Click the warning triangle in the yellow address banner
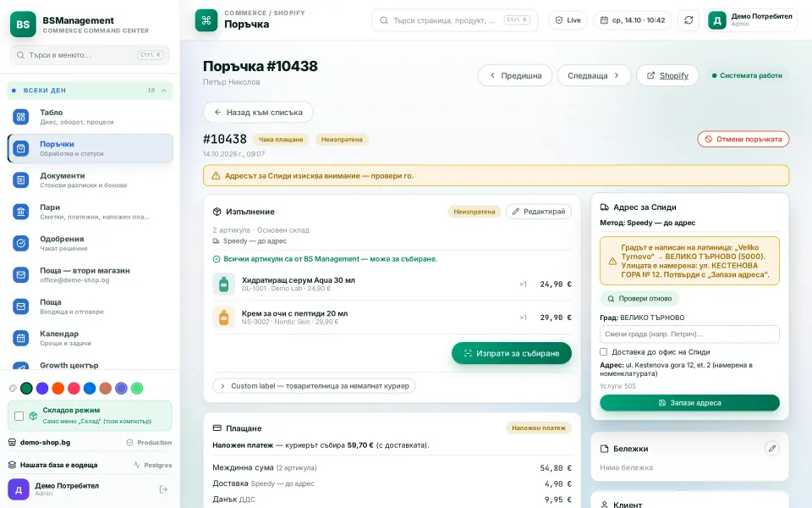 (216, 176)
